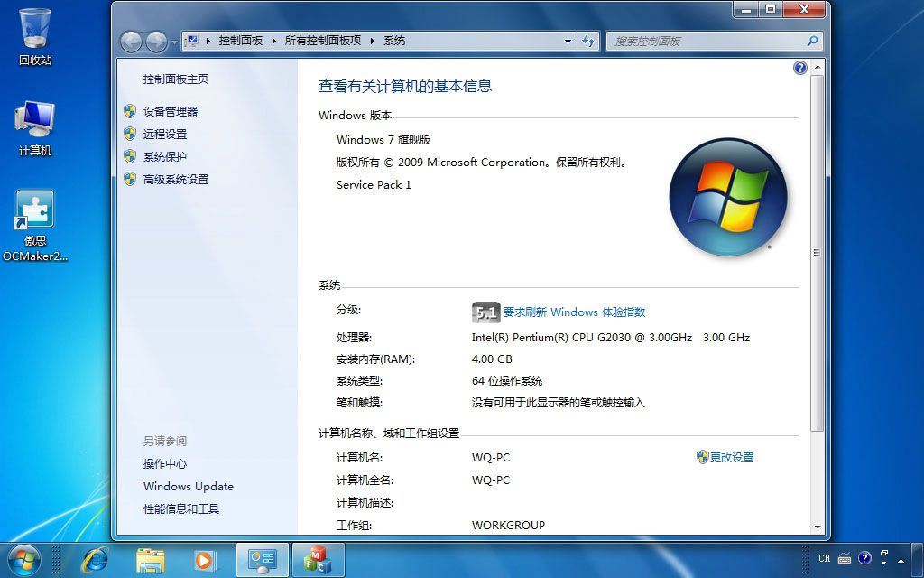The width and height of the screenshot is (924, 578).
Task: Select the Service Pack 1 text
Action: coord(374,184)
